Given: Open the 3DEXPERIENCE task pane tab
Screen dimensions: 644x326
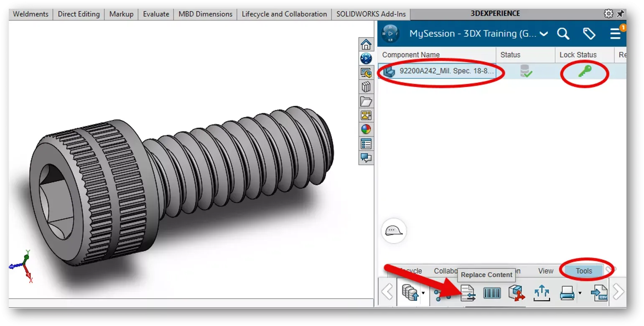Looking at the screenshot, I should pyautogui.click(x=366, y=58).
